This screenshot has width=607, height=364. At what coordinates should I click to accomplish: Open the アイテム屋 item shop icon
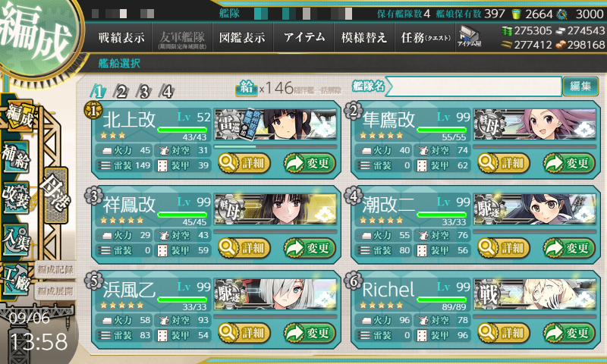coord(469,36)
